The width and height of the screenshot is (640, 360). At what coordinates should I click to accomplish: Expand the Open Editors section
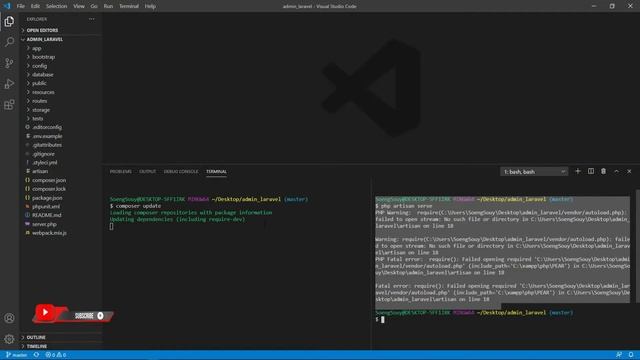coord(61,30)
